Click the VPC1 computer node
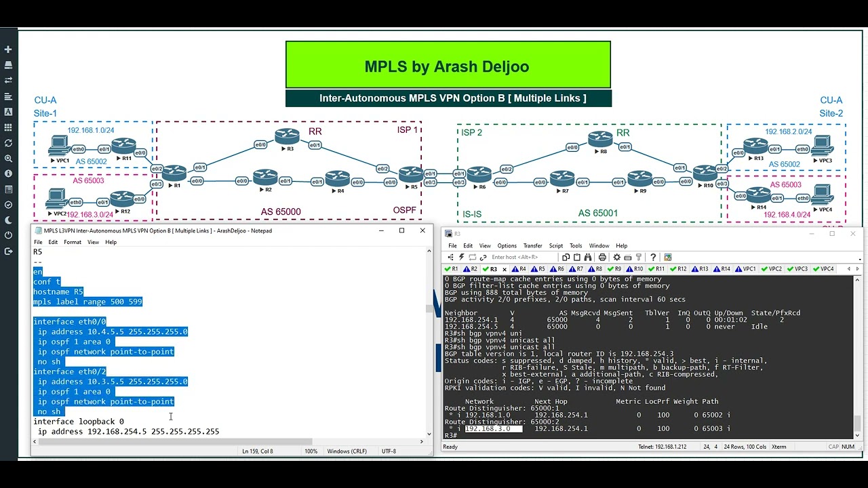The image size is (868, 488). coord(60,146)
